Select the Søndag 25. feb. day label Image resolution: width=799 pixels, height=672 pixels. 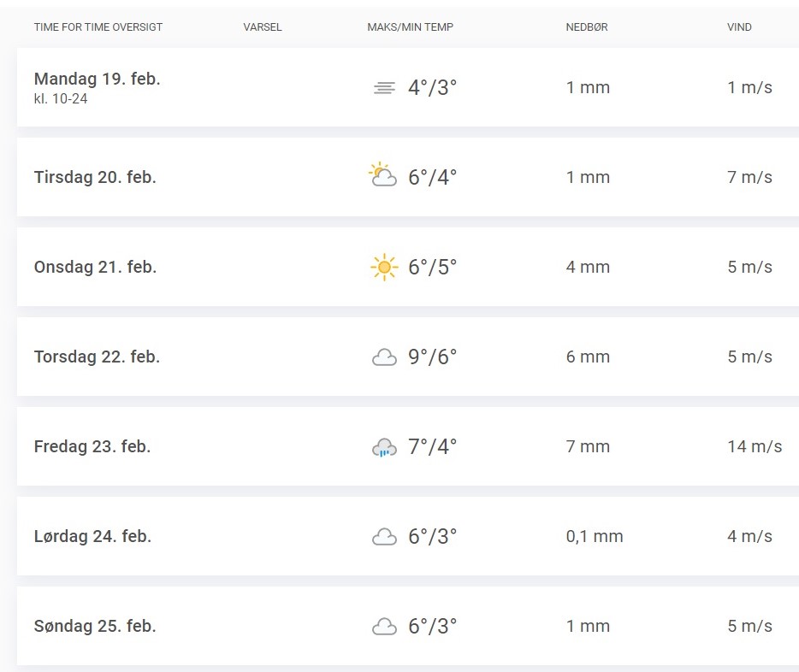click(95, 627)
